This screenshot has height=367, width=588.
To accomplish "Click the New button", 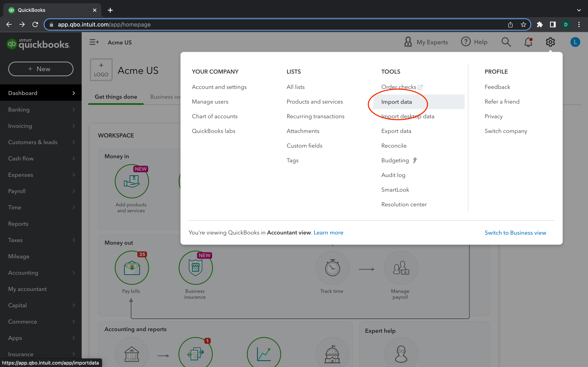I will [41, 69].
